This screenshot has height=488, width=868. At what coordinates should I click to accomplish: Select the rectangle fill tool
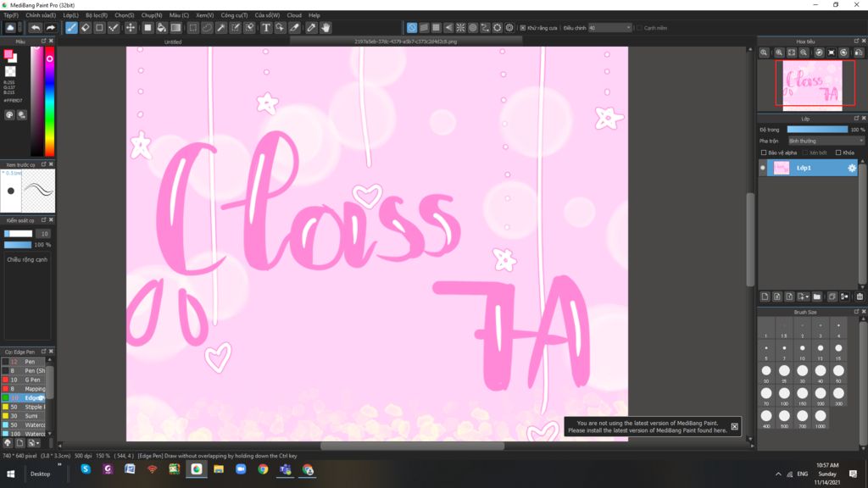click(147, 28)
